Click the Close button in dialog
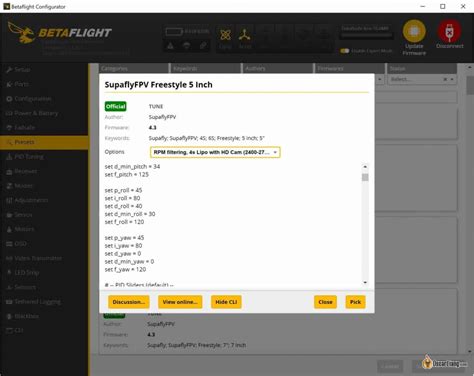Viewport: 474px width, 376px height. pos(325,302)
